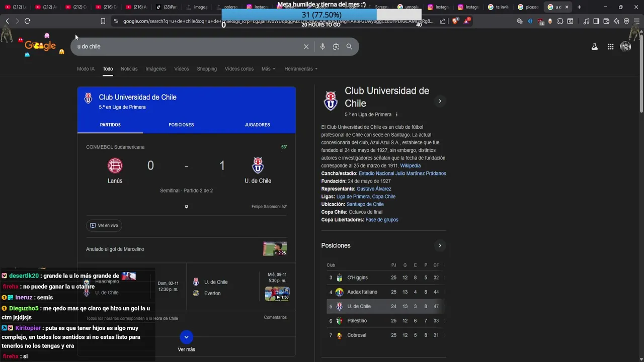Screen dimensions: 644x362
Task: Click the magnifier search button
Action: (349, 47)
